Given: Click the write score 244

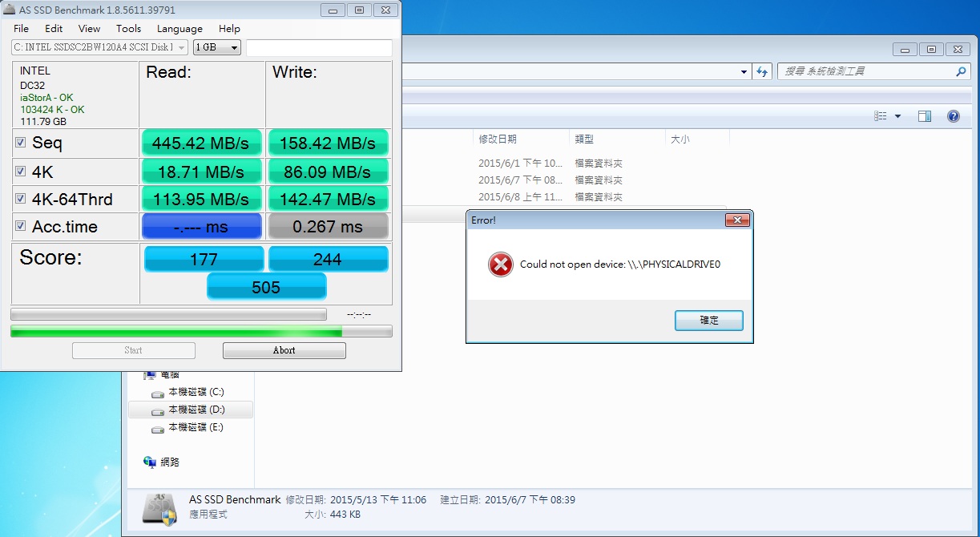Looking at the screenshot, I should click(x=329, y=259).
